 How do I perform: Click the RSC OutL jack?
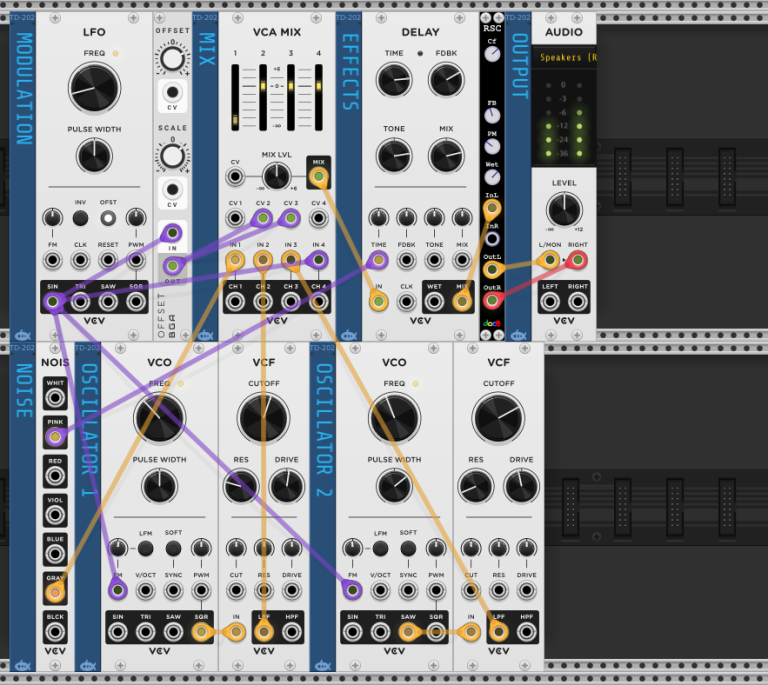492,269
